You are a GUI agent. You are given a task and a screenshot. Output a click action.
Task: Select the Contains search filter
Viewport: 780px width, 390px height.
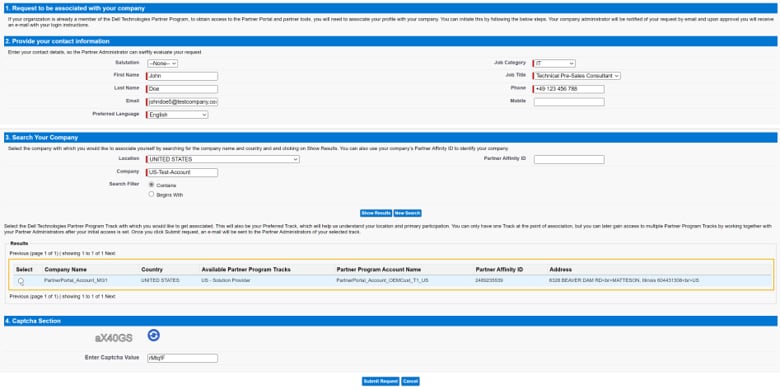151,185
